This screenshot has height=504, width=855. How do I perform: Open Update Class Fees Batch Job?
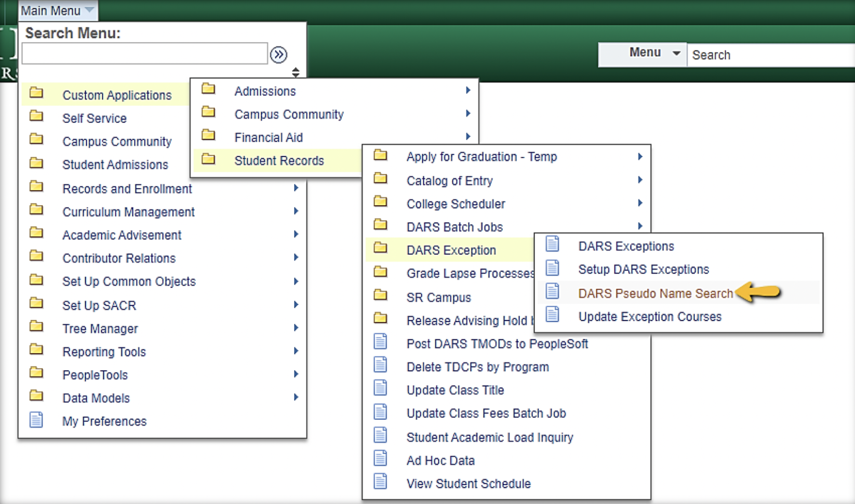(x=486, y=414)
